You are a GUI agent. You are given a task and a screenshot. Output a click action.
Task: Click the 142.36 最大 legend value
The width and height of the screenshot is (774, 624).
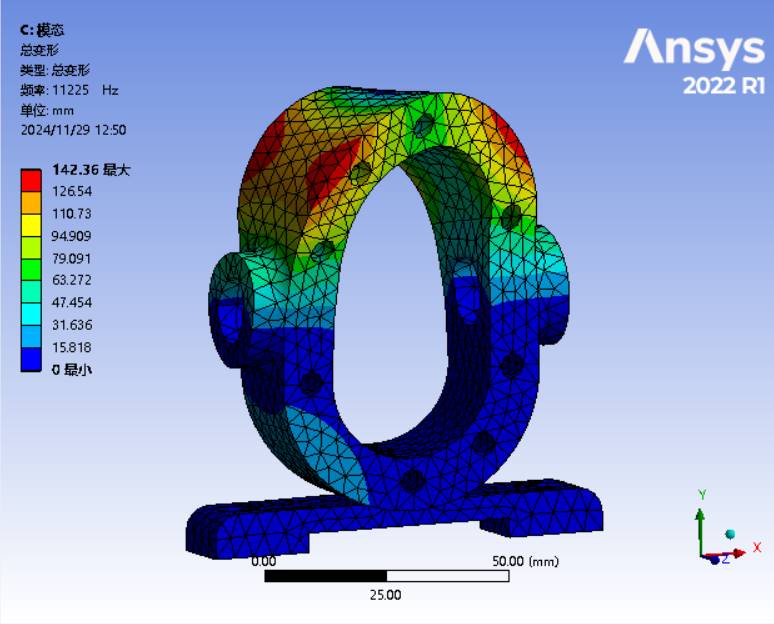[x=91, y=170]
